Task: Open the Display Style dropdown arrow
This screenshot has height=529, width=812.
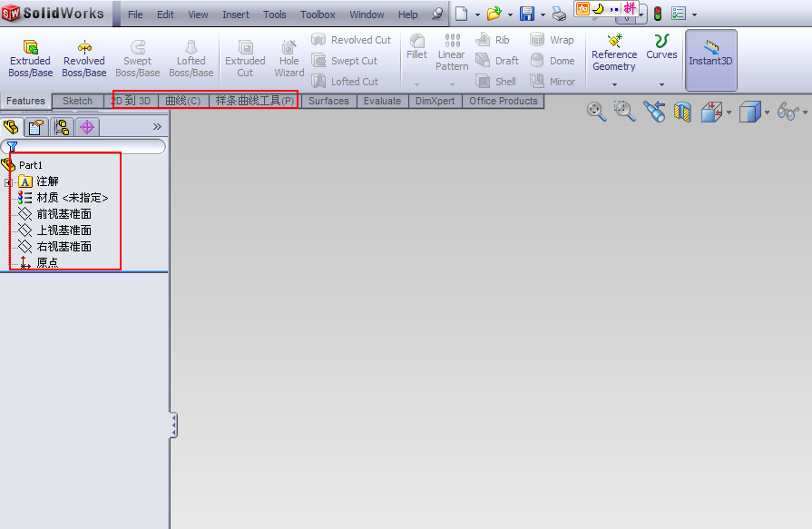Action: 767,113
